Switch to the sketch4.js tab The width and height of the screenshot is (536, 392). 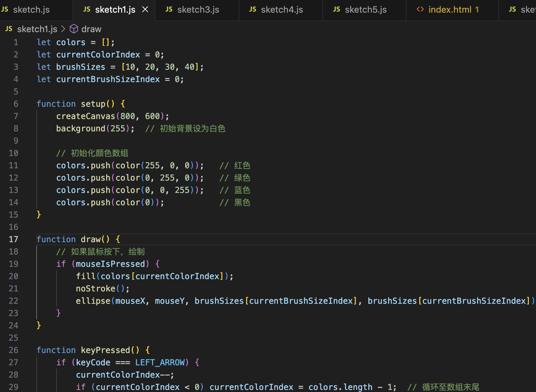point(281,10)
